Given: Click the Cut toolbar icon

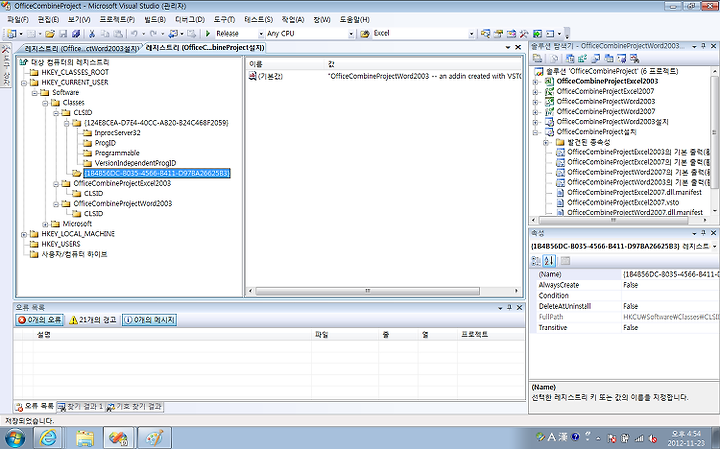Looking at the screenshot, I should tap(92, 34).
